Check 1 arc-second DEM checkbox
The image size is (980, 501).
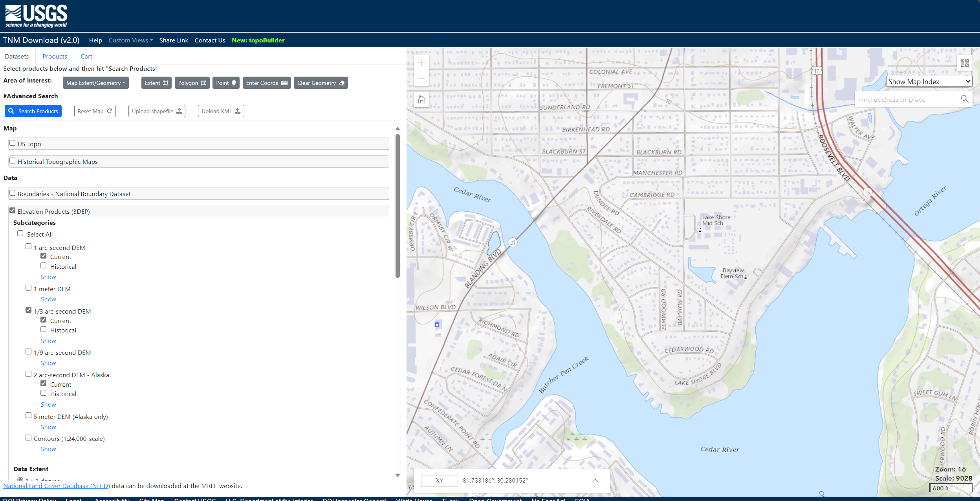[28, 246]
